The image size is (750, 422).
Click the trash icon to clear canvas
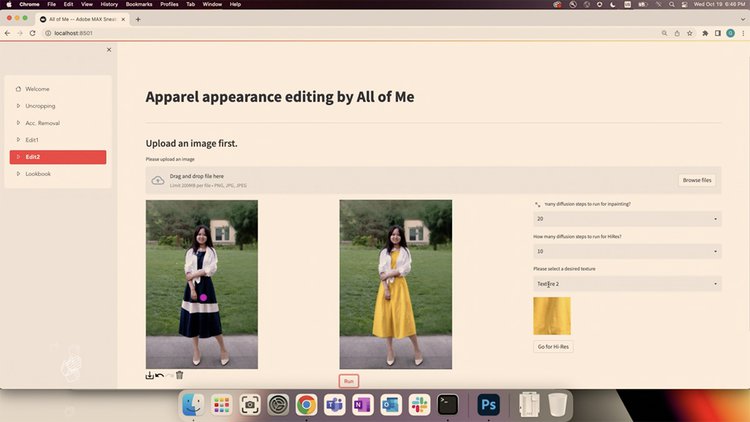[179, 376]
